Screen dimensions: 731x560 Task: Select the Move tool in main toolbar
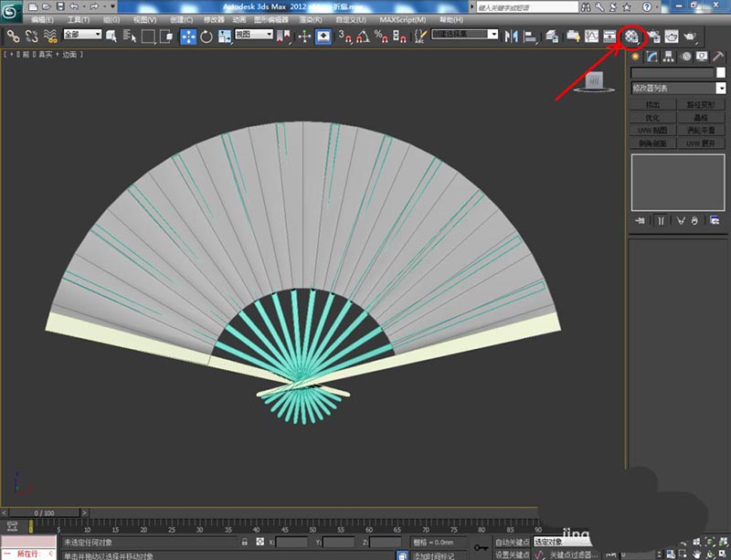point(188,37)
